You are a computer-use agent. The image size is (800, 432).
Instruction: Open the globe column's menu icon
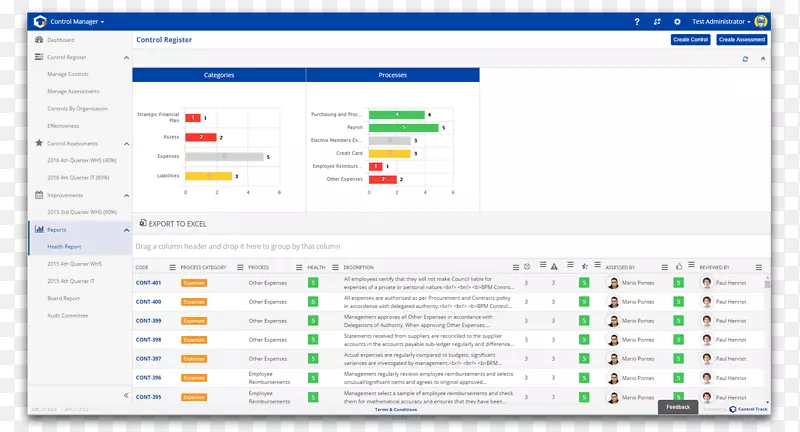(x=543, y=265)
